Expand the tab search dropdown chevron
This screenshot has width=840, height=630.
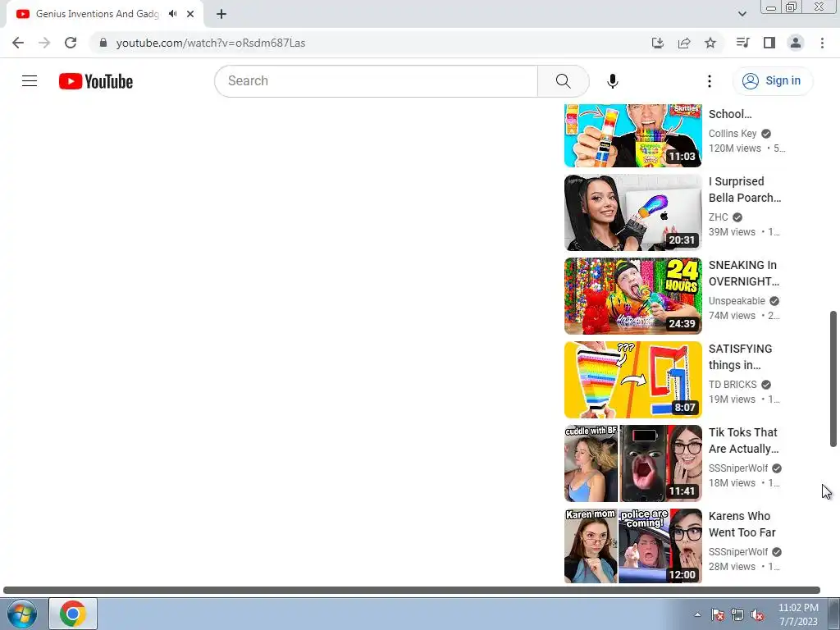[x=742, y=14]
